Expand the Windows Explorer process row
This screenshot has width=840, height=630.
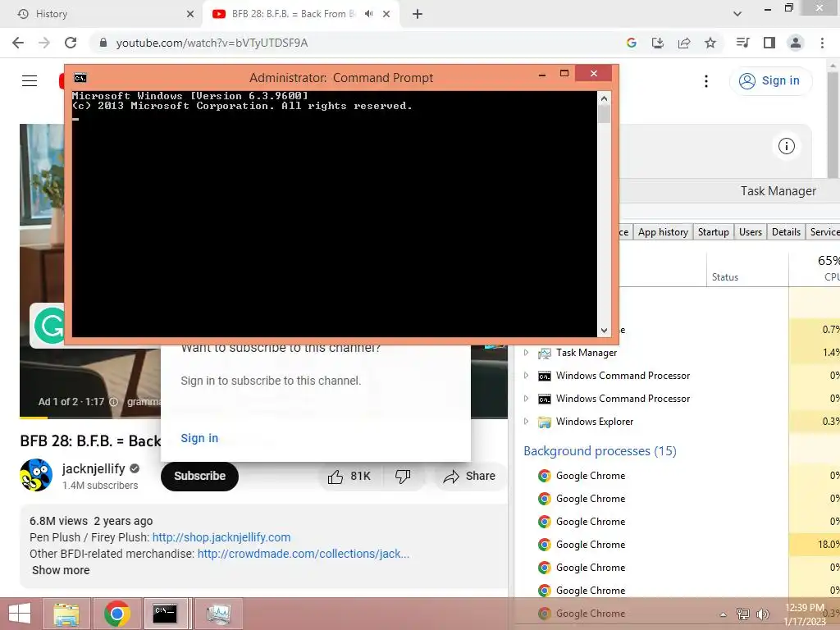coord(526,422)
